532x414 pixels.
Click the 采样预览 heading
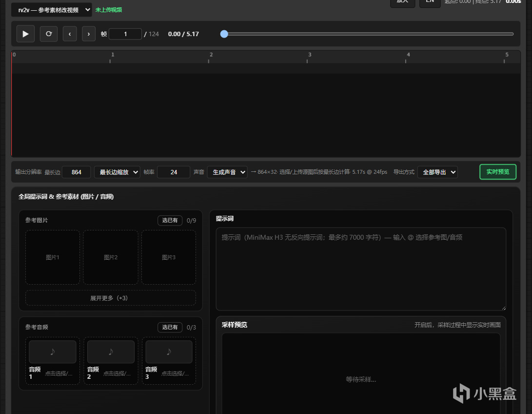(x=235, y=325)
